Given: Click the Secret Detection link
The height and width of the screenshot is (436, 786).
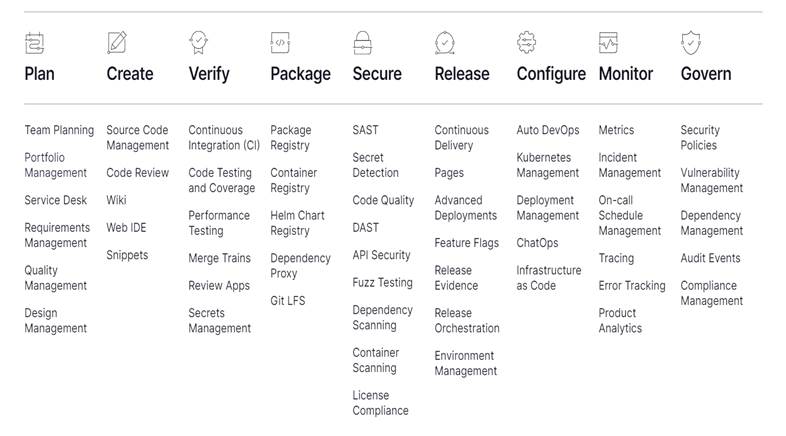Looking at the screenshot, I should (x=375, y=165).
